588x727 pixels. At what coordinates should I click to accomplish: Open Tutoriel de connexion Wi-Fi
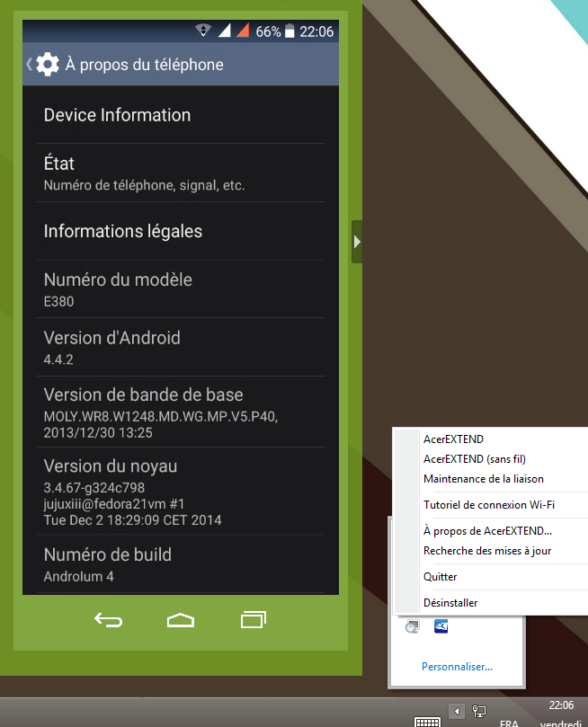490,505
